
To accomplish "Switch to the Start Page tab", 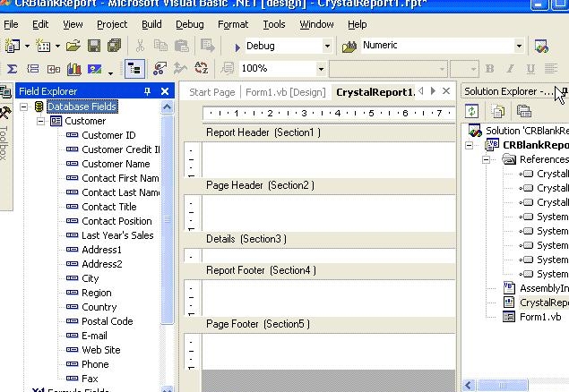I will coord(211,92).
